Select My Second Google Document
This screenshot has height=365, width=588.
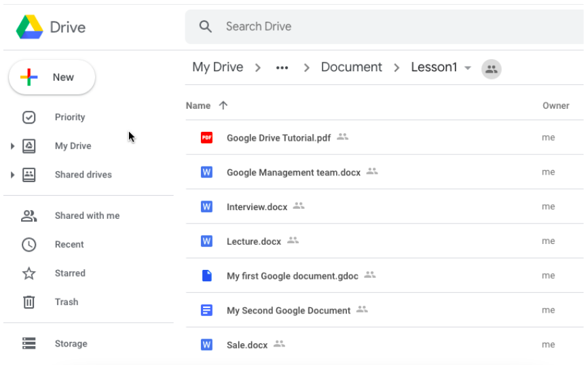(x=289, y=311)
